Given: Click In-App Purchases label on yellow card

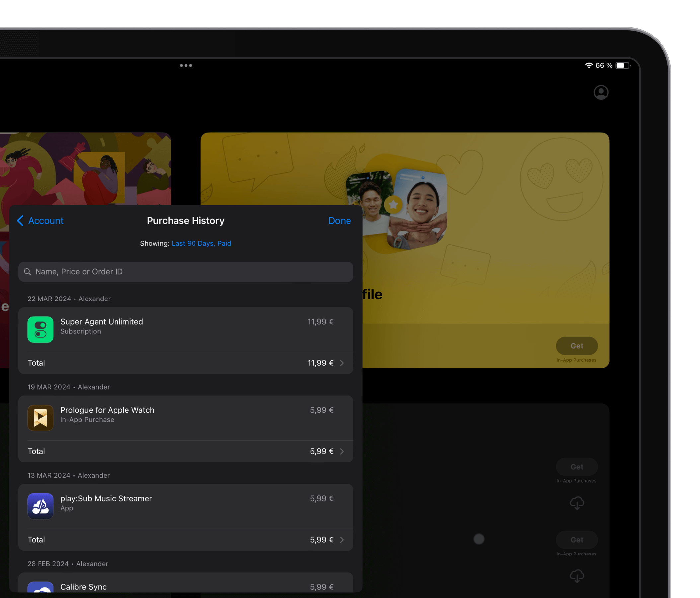Looking at the screenshot, I should point(576,360).
